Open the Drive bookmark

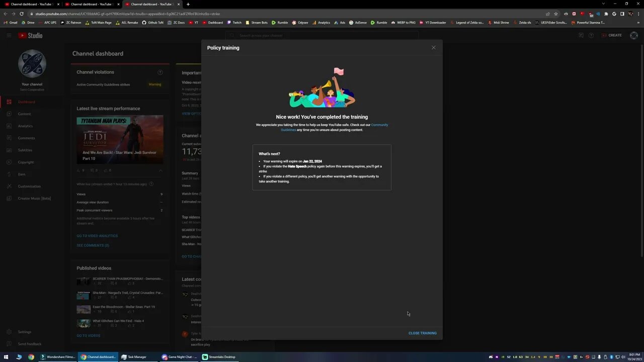point(28,23)
